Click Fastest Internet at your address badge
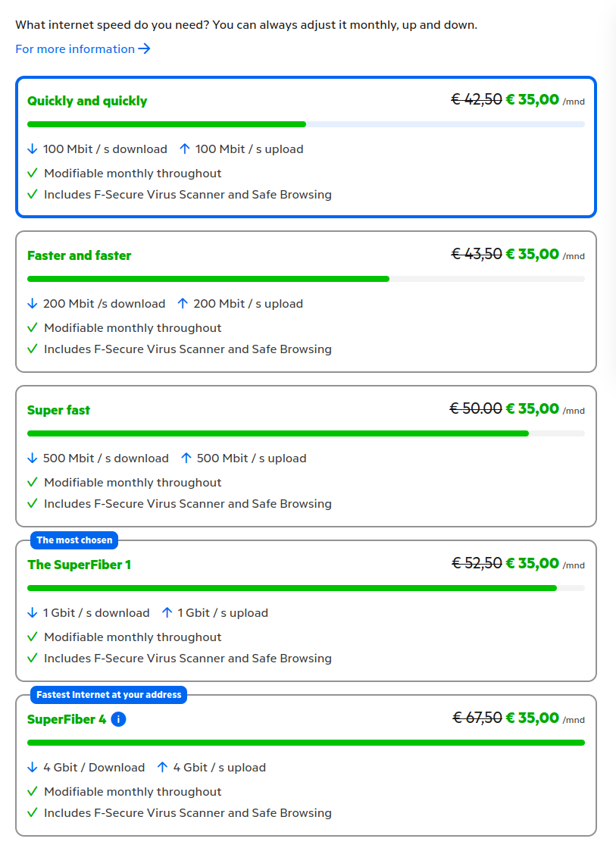The width and height of the screenshot is (616, 848). (108, 694)
